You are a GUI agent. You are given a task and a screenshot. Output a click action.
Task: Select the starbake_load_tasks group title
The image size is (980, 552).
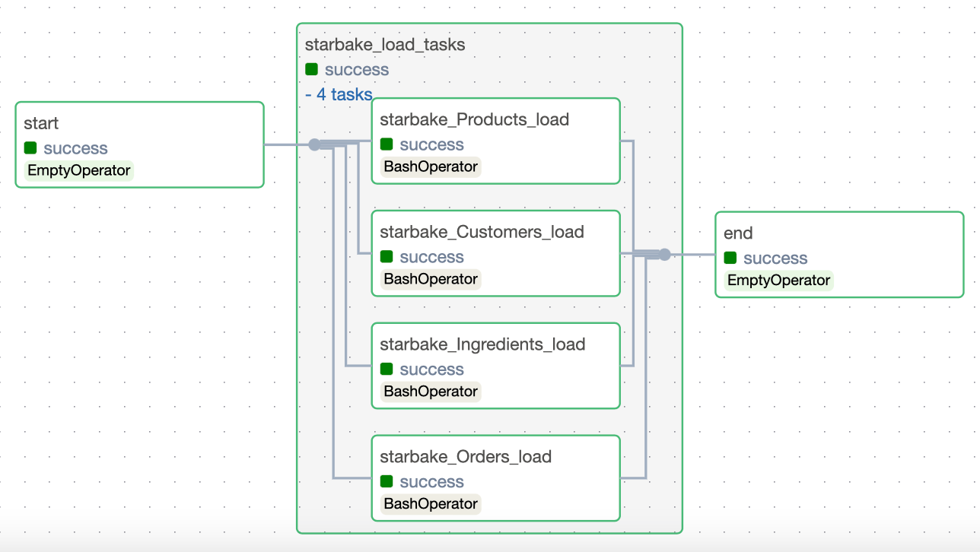coord(384,45)
